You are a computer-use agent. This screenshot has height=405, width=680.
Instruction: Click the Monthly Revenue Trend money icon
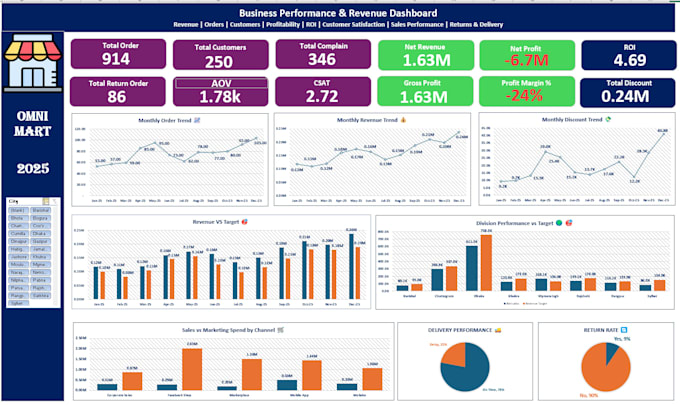tap(403, 120)
